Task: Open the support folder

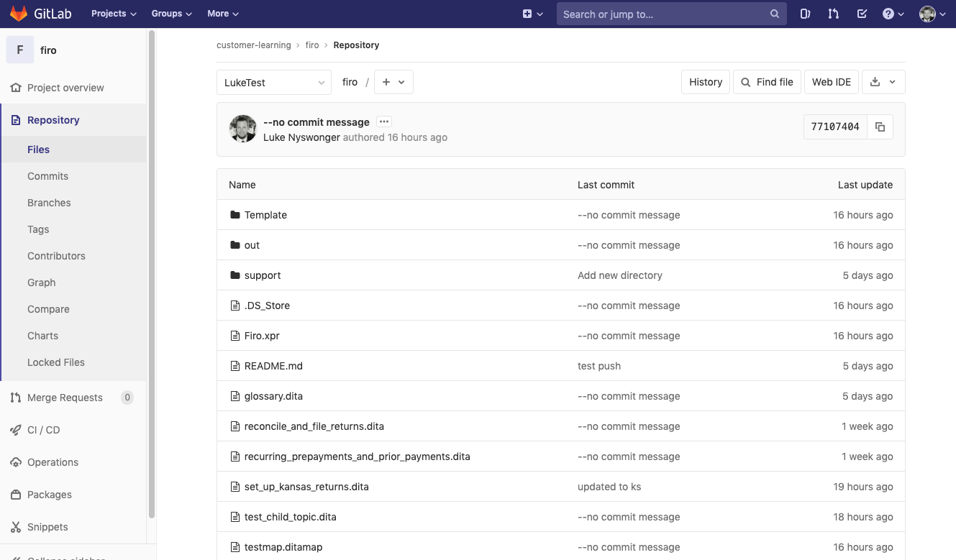Action: click(x=263, y=275)
